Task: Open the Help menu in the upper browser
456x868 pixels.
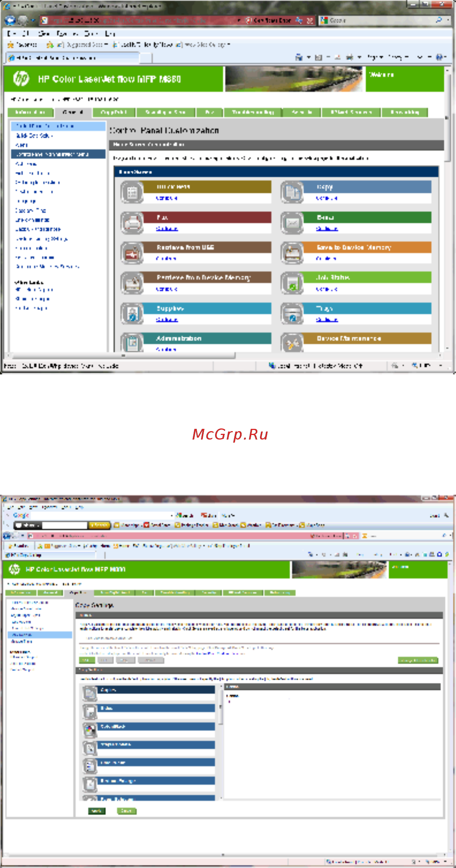Action: click(110, 33)
